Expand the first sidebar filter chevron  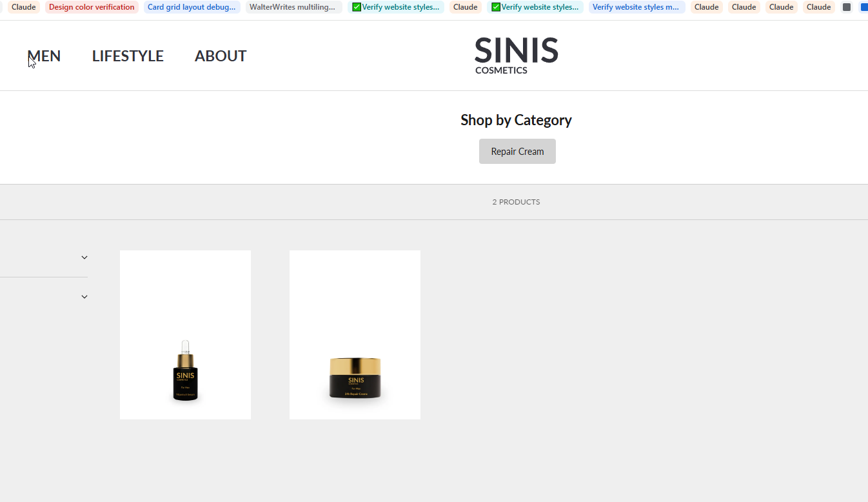(84, 257)
